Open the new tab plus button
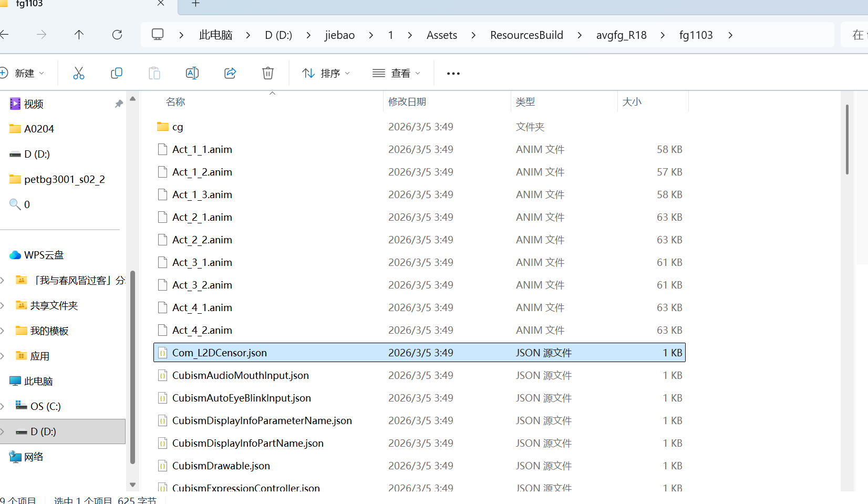Screen dimensions: 868x504 coord(195,4)
